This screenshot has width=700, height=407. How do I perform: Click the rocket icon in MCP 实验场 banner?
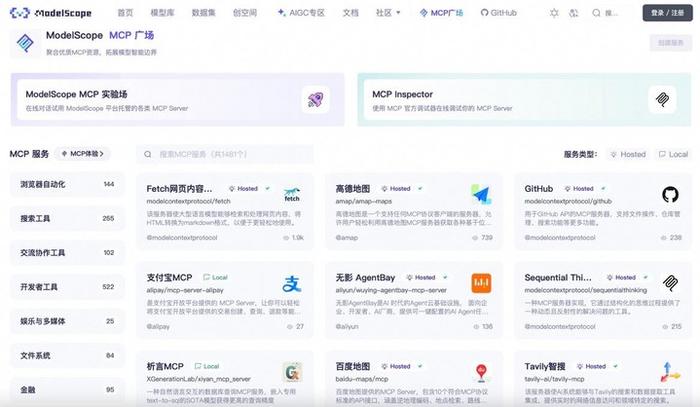[316, 99]
